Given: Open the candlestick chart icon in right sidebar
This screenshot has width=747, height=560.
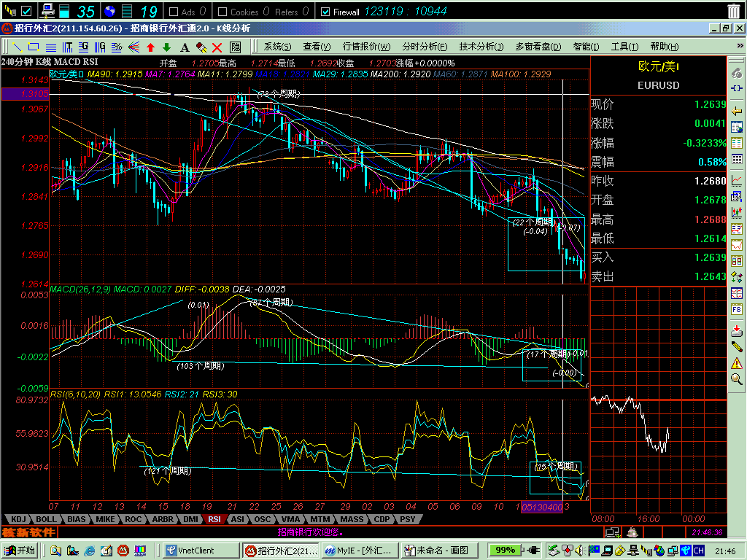Looking at the screenshot, I should coord(737,211).
